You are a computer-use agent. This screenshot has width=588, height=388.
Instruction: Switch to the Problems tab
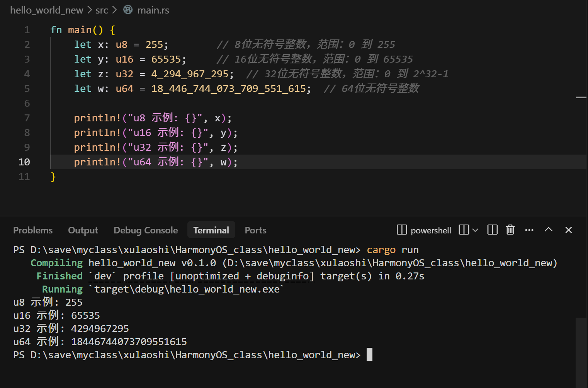[33, 230]
